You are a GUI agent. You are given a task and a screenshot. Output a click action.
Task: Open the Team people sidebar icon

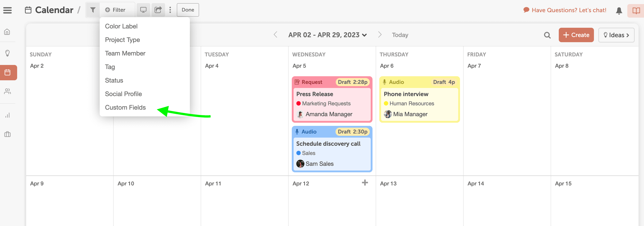click(7, 91)
